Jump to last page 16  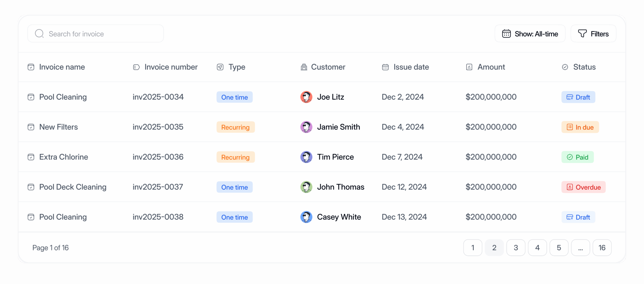click(x=602, y=248)
